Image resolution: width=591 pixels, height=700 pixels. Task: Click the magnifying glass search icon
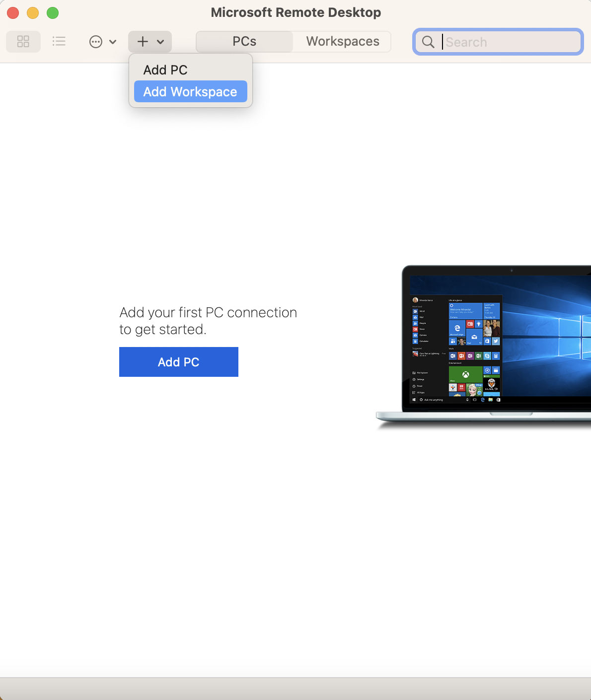(428, 42)
